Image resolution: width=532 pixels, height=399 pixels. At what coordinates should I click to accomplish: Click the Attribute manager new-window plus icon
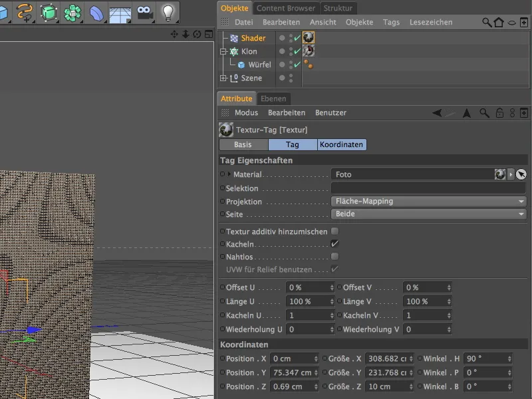[x=524, y=112]
